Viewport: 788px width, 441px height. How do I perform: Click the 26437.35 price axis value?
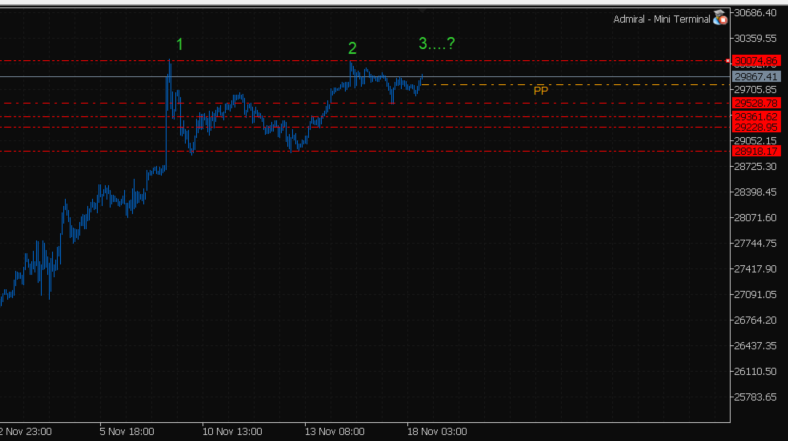tap(755, 346)
